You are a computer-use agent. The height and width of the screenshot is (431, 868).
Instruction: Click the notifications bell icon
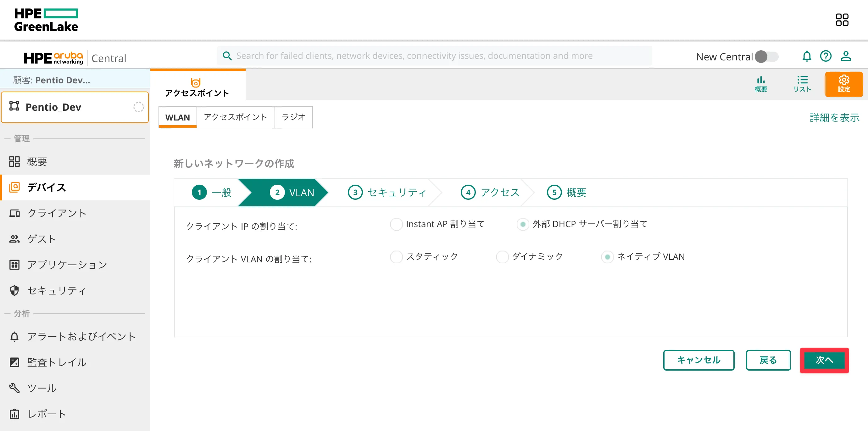(806, 56)
